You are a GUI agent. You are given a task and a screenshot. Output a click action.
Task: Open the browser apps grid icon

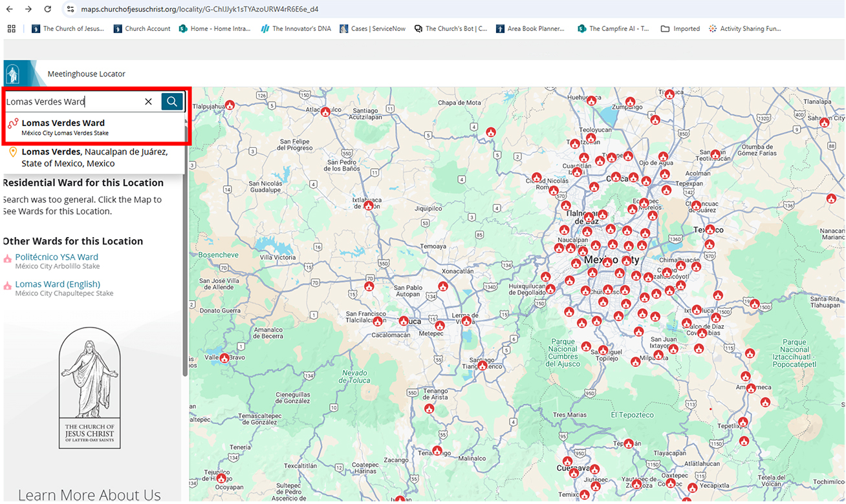click(x=11, y=28)
